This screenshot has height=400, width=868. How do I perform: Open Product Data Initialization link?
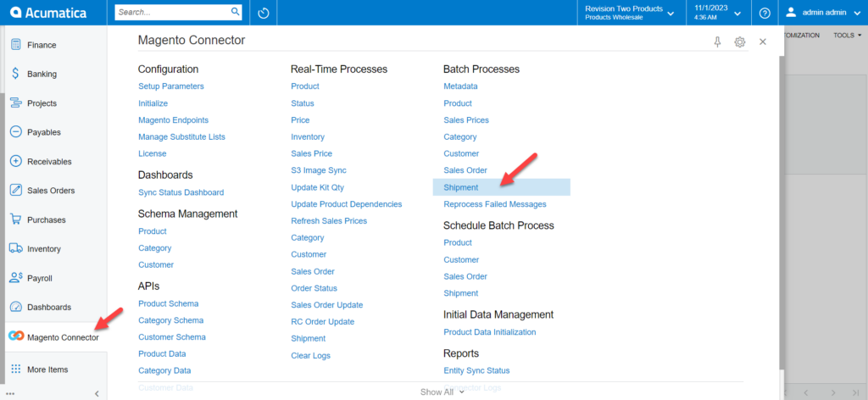click(490, 332)
